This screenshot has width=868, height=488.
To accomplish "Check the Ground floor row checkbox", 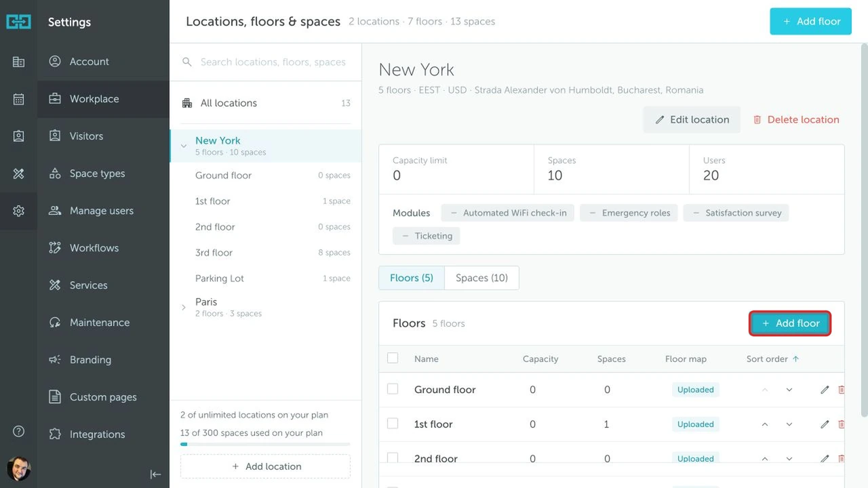I will 393,389.
